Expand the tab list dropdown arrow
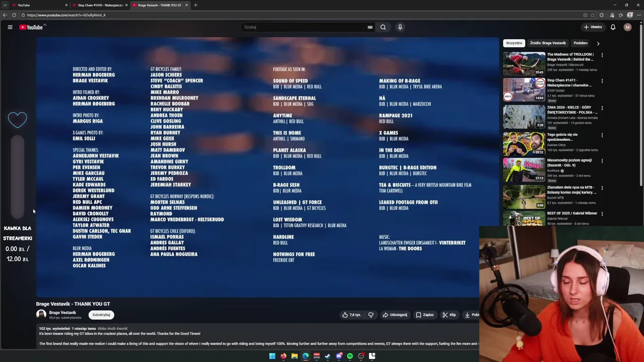Viewport: 644px width, 362px height. tap(5, 5)
